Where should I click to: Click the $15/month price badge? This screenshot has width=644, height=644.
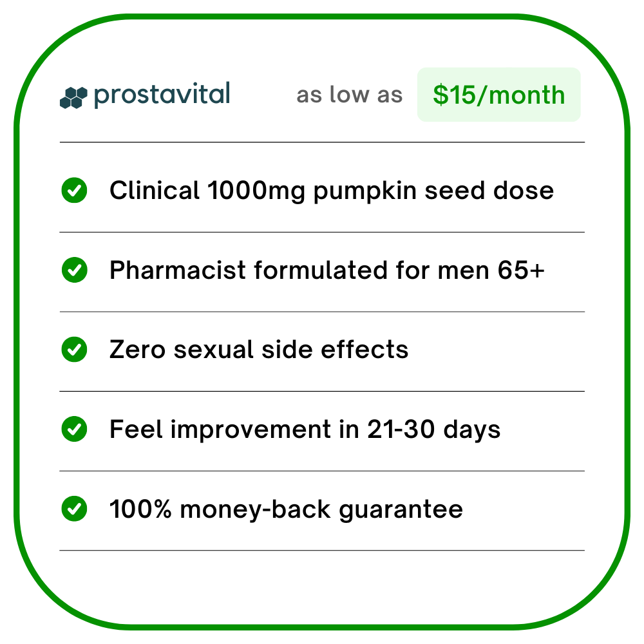coord(498,95)
